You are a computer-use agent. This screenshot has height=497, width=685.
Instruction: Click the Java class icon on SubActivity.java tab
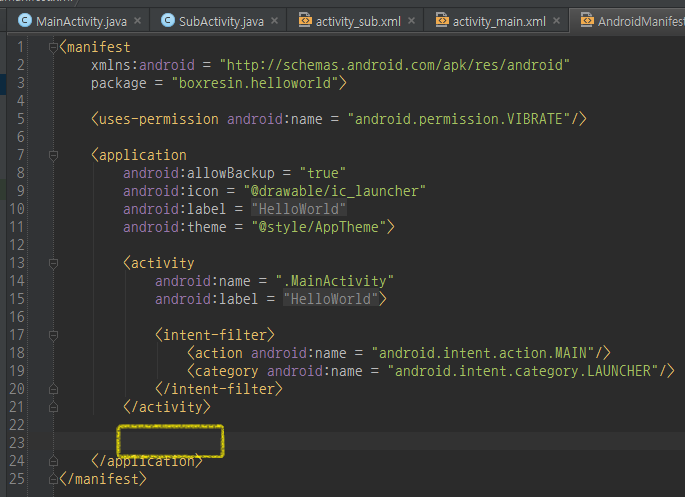click(x=168, y=20)
